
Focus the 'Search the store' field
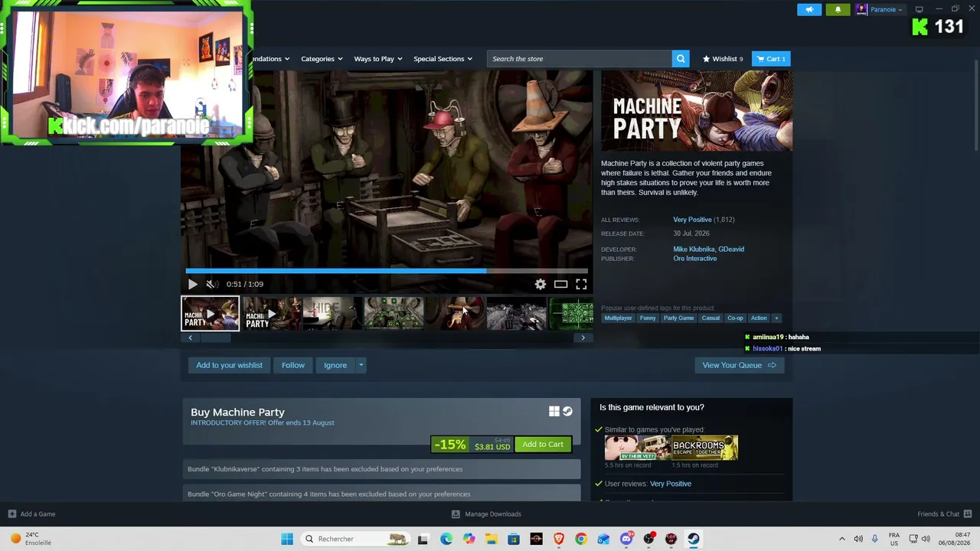[x=580, y=59]
